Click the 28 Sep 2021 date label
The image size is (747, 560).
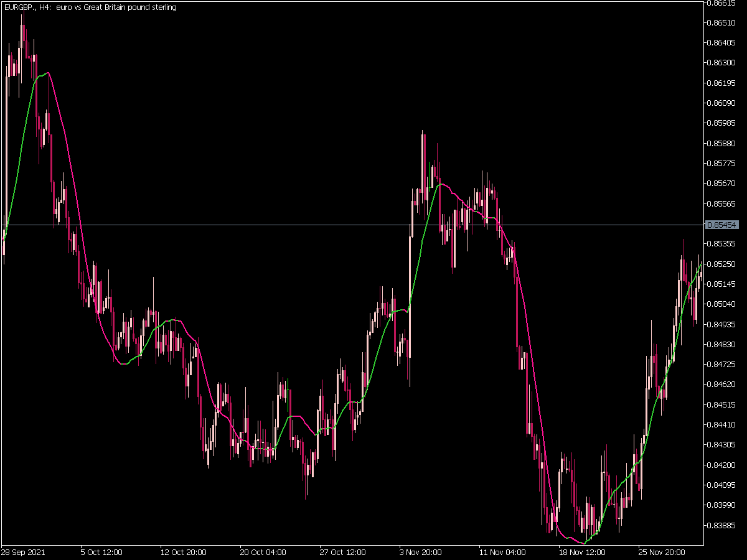(x=23, y=552)
